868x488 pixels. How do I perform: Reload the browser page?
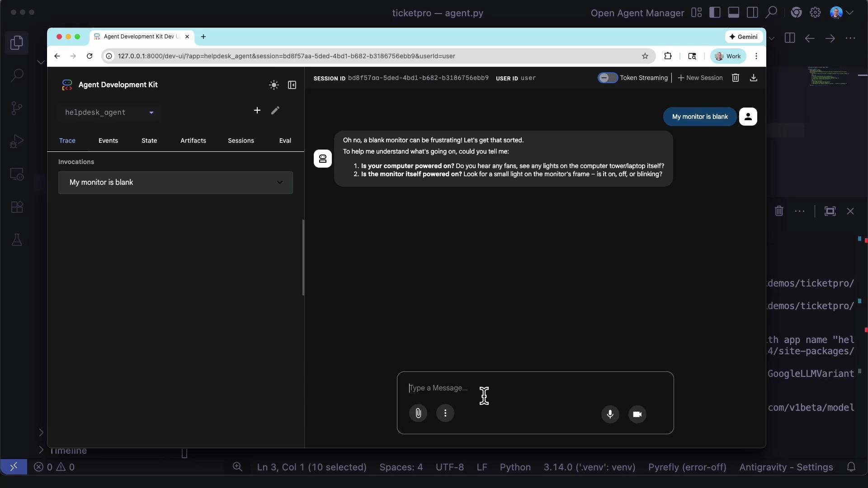[90, 56]
